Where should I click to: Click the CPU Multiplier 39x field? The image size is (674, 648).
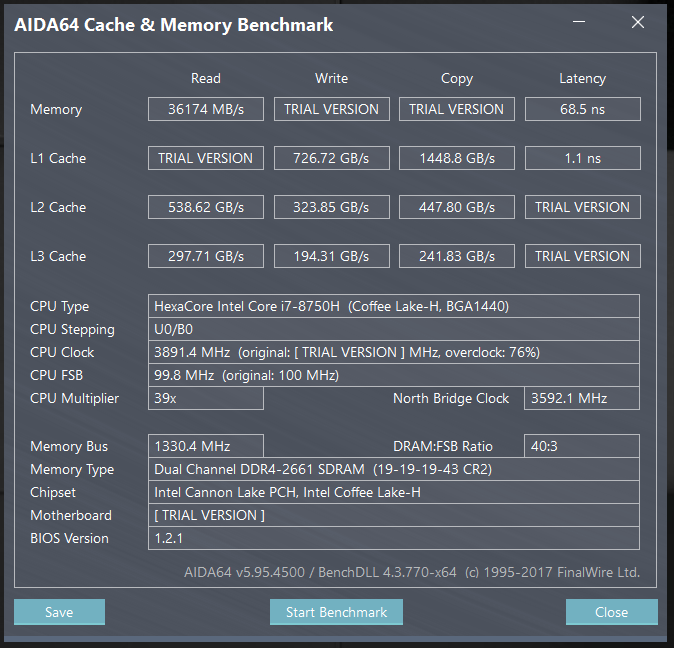click(x=206, y=398)
